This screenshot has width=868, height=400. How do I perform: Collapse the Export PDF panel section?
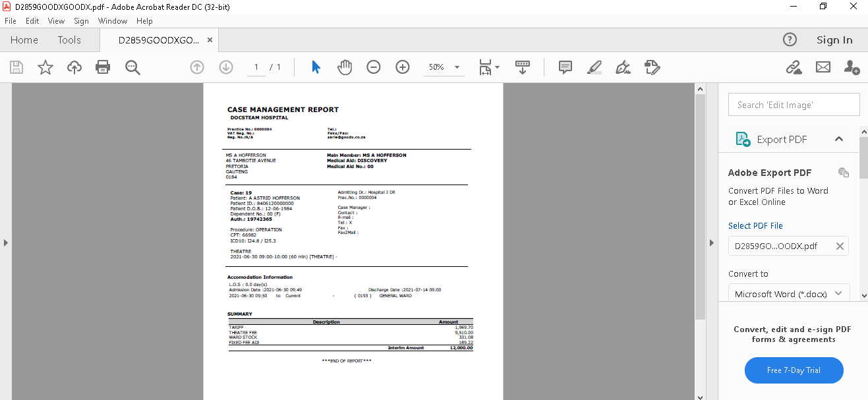tap(839, 139)
